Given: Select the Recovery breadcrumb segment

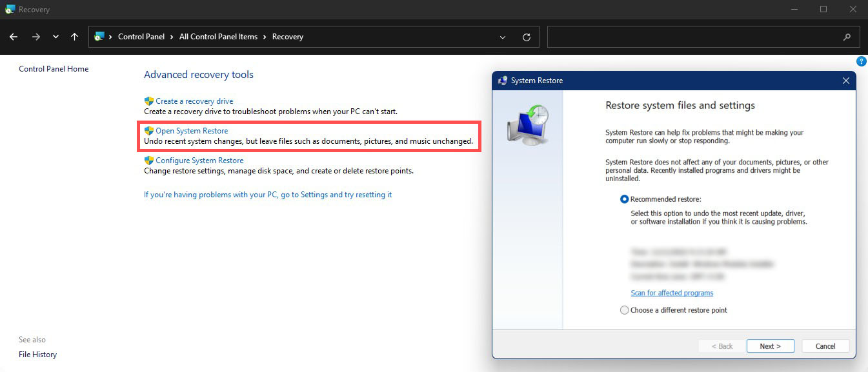Looking at the screenshot, I should 288,37.
